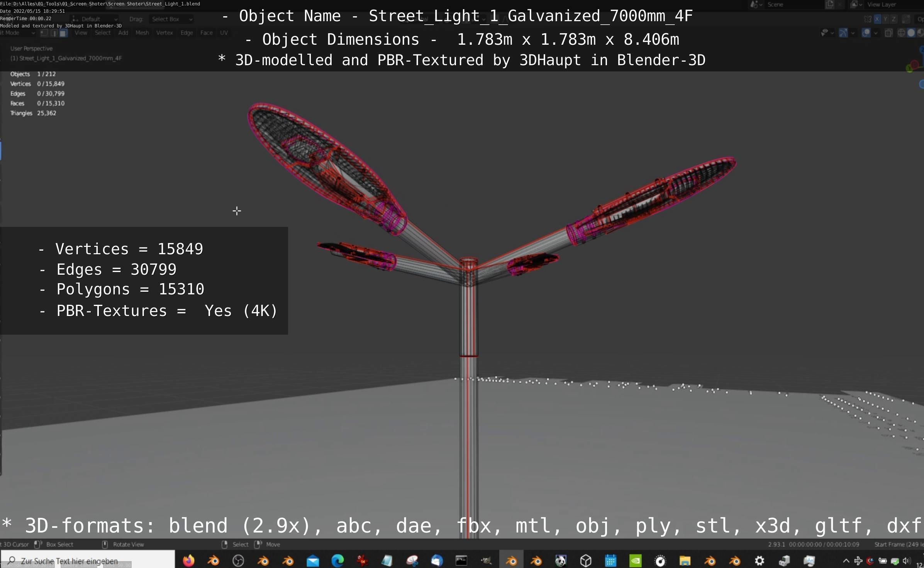The image size is (924, 568).
Task: Show hidden system tray icons chevron
Action: [846, 561]
